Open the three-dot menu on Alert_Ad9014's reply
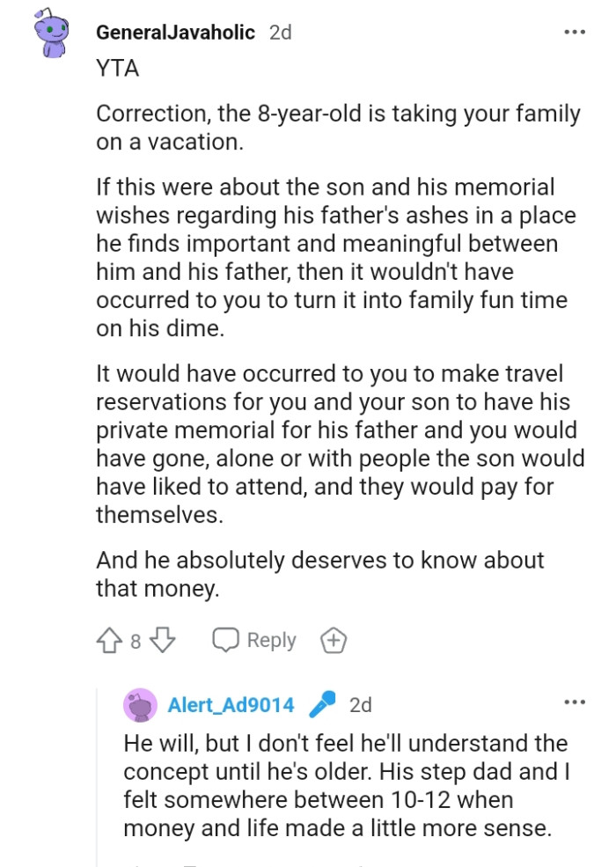 click(x=574, y=701)
